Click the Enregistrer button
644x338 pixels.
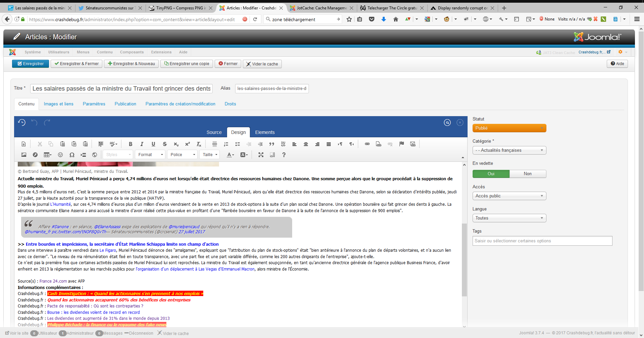pos(31,64)
